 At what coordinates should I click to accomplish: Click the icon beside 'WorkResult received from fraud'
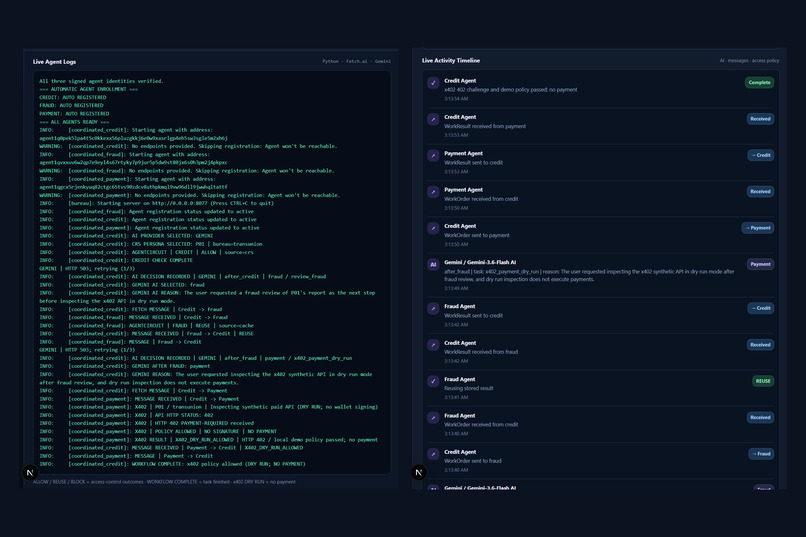click(x=433, y=345)
